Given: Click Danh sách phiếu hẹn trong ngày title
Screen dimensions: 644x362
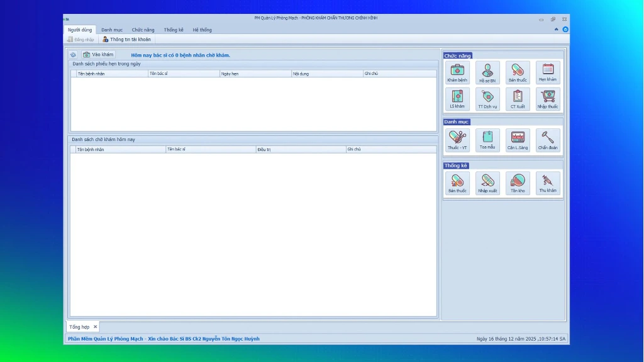Looking at the screenshot, I should tap(106, 64).
